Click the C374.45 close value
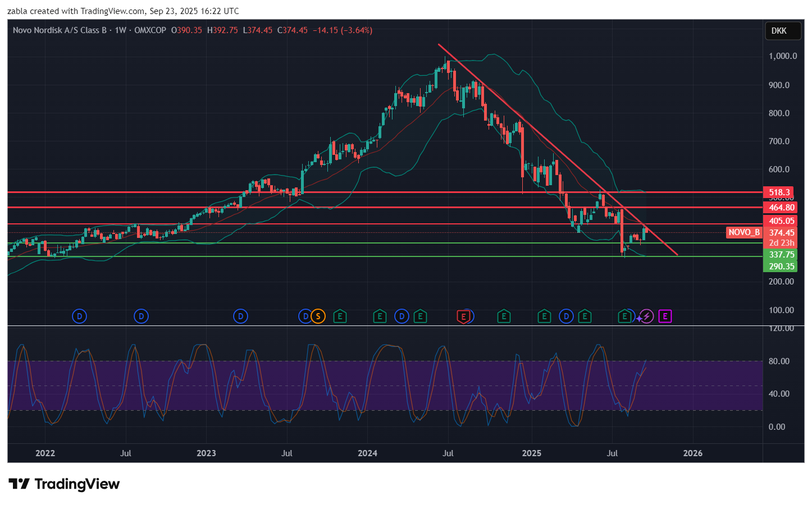This screenshot has height=505, width=812. [293, 30]
